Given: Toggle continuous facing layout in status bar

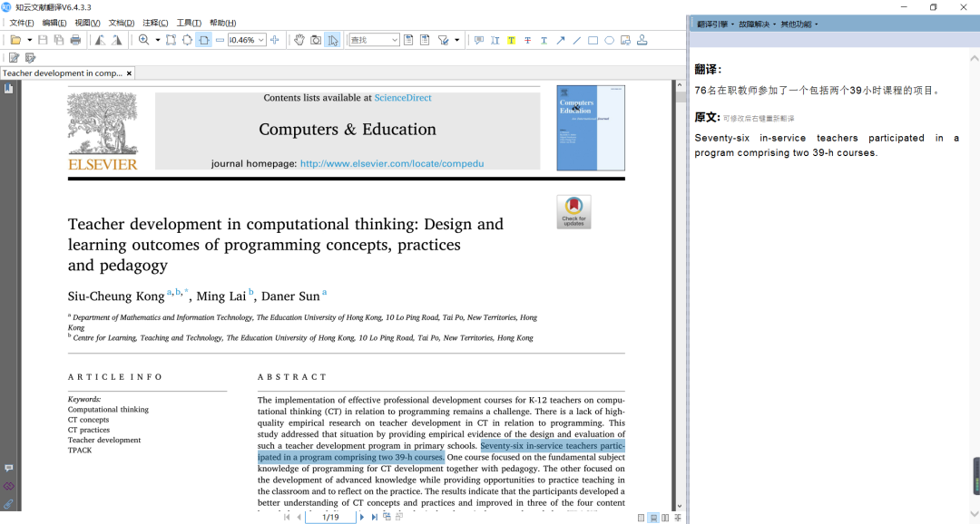Looking at the screenshot, I should pyautogui.click(x=678, y=518).
